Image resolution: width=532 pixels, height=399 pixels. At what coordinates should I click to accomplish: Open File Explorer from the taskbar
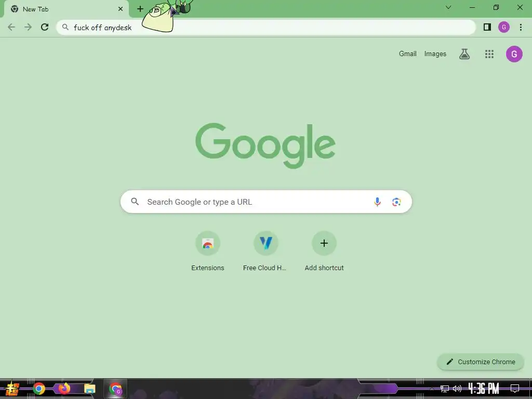point(89,389)
